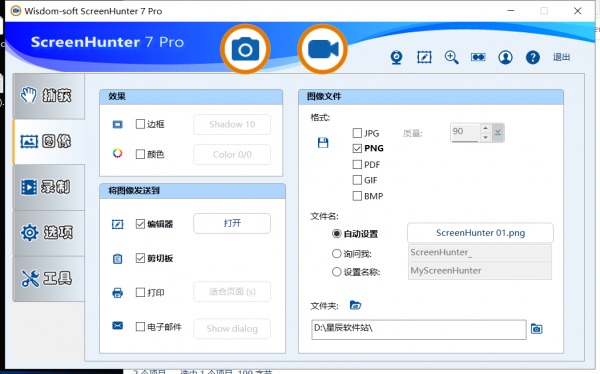Viewport: 600px width, 374px height.
Task: Click the printer icon beside 打印
Action: click(117, 293)
